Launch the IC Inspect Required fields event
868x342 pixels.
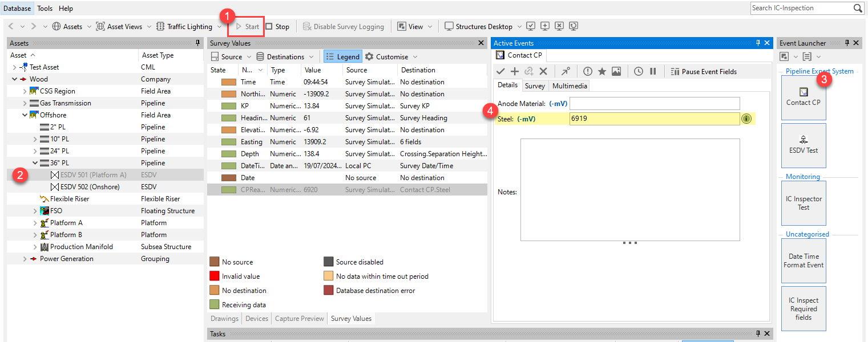click(804, 308)
